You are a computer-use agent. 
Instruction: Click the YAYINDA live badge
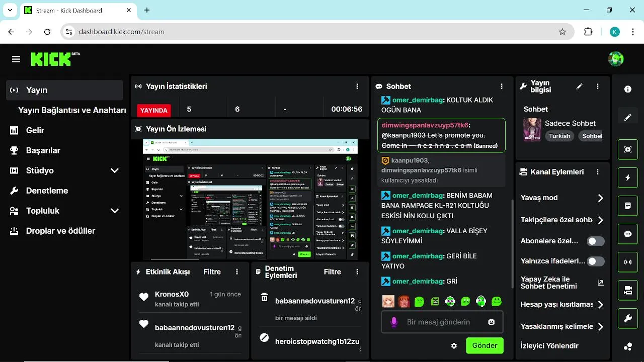(153, 110)
